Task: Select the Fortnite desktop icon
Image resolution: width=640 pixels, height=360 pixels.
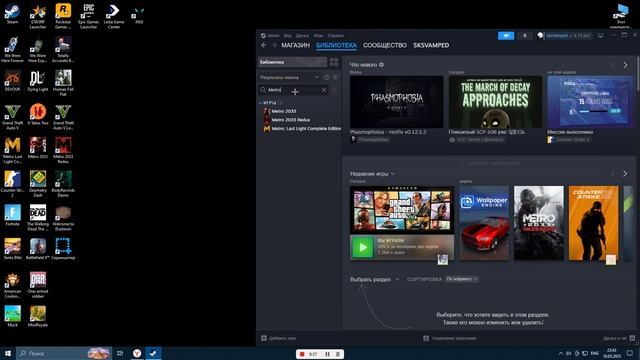Action: (x=12, y=216)
